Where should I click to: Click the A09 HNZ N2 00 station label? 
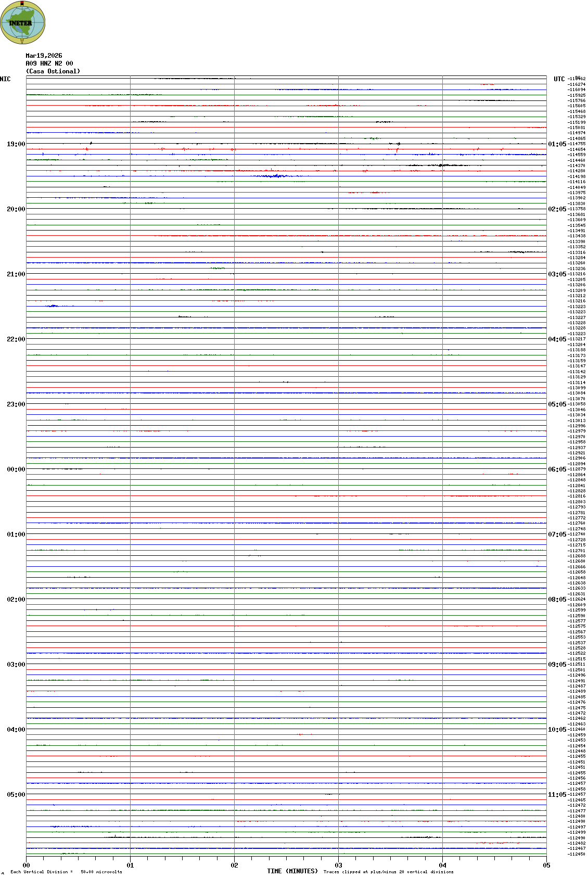point(49,63)
